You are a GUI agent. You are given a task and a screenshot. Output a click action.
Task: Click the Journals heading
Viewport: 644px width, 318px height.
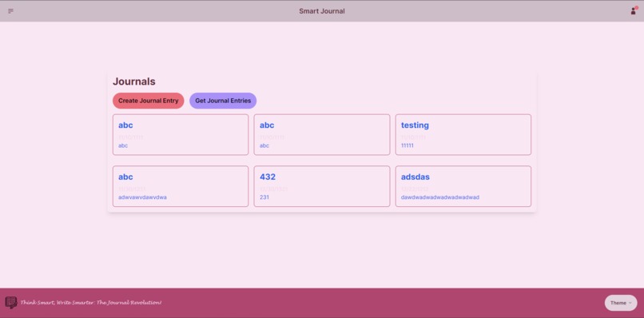click(134, 81)
